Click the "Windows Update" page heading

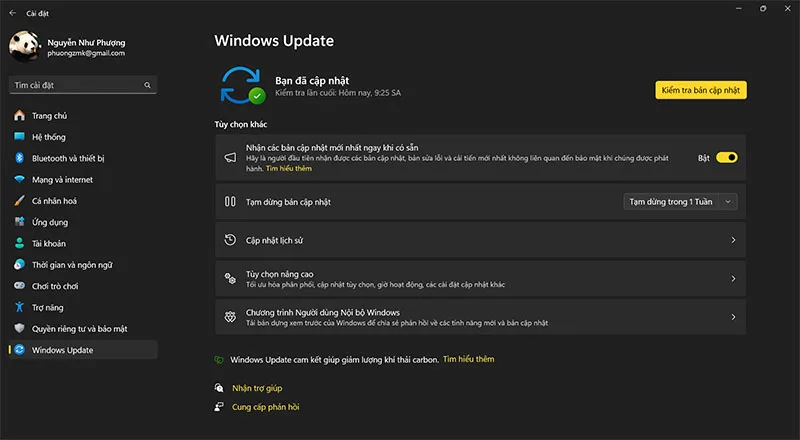coord(274,41)
